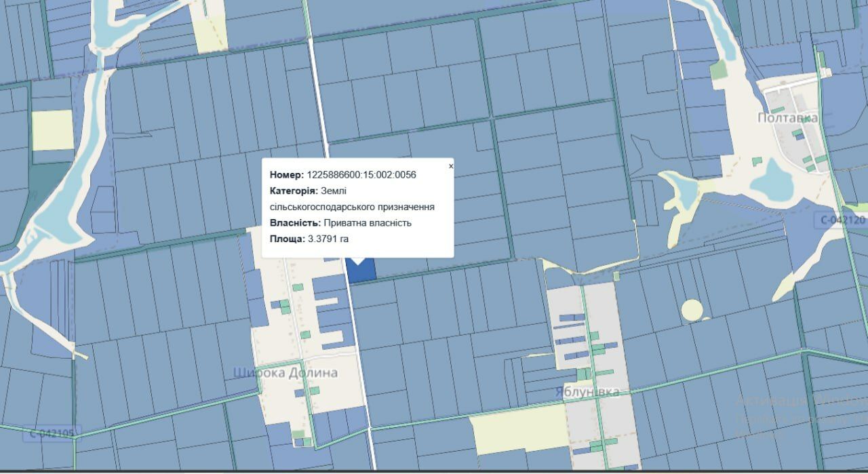Viewport: 868px width, 474px height.
Task: Click the Яблунівка village label
Action: (x=587, y=392)
